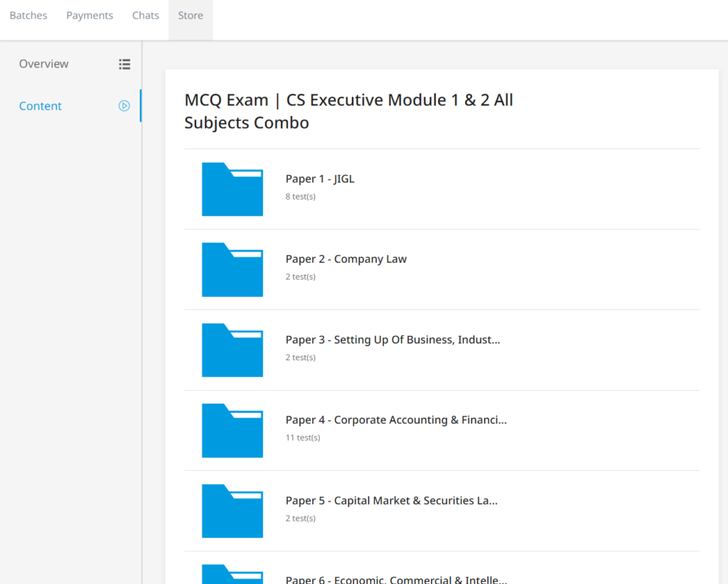This screenshot has width=728, height=584.
Task: Open Paper 1 - JIGL
Action: click(319, 178)
